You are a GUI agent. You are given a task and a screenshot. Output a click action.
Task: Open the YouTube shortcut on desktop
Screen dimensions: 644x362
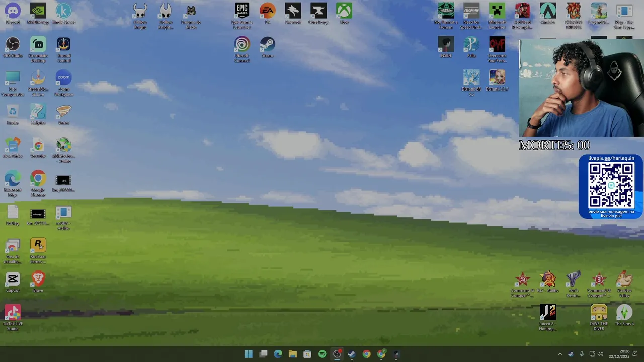click(x=38, y=148)
